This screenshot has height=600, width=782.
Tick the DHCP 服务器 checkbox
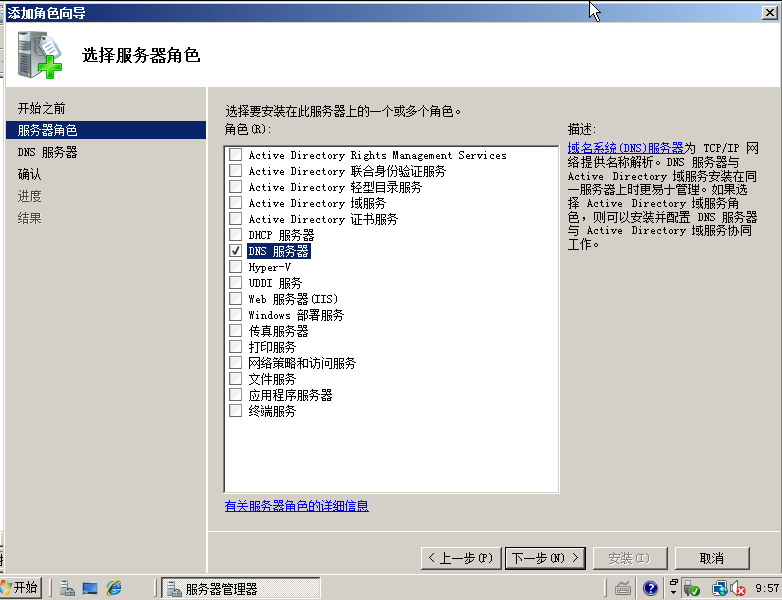[235, 234]
